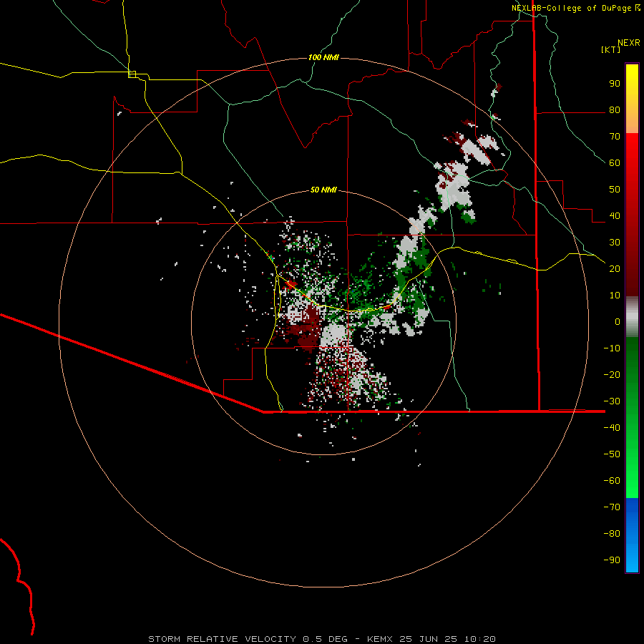The image size is (644, 644).
Task: Click the NEXLAB-College of DuPage label
Action: [x=571, y=8]
